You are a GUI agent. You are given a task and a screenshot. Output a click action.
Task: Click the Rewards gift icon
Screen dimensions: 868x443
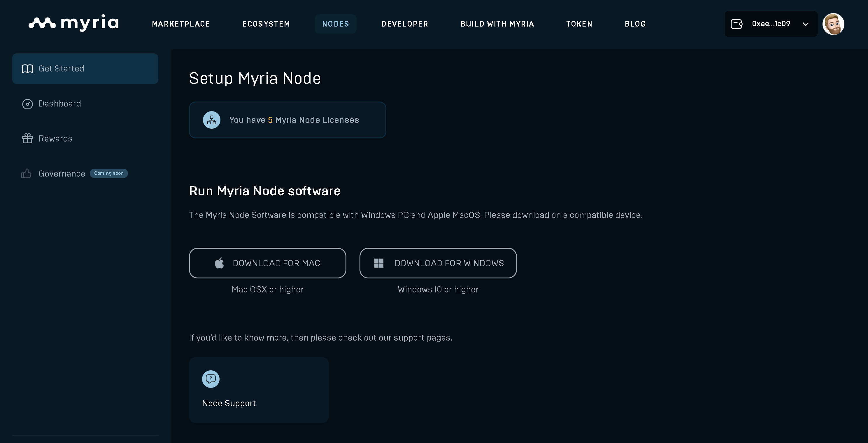click(x=27, y=139)
